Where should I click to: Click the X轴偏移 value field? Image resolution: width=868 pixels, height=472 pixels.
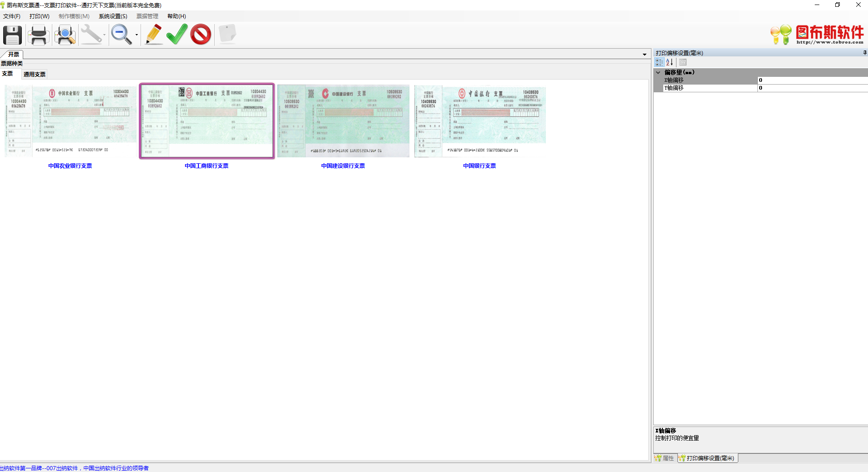(812, 80)
